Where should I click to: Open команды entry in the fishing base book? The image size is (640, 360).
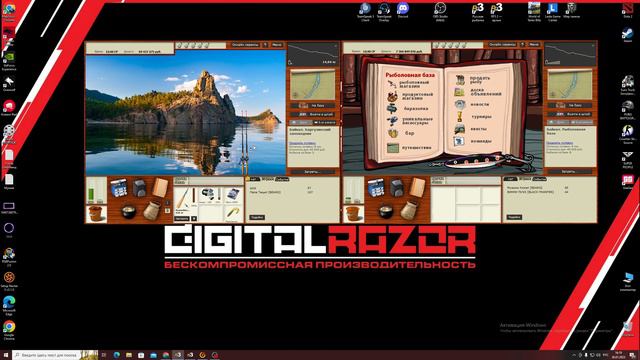click(x=473, y=141)
